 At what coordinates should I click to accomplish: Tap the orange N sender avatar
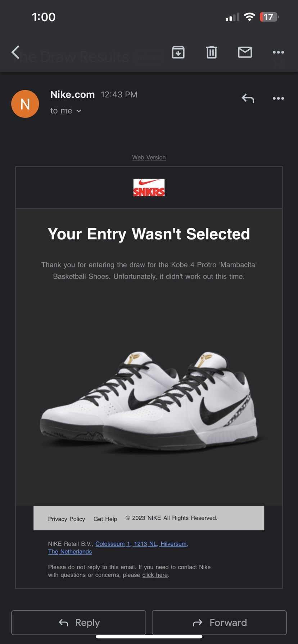coord(25,104)
